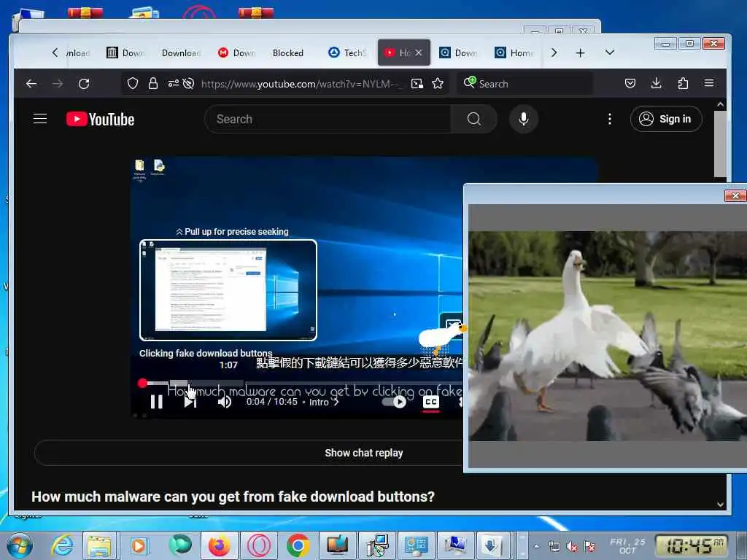747x560 pixels.
Task: View site info via padlock icon
Action: coord(153,84)
